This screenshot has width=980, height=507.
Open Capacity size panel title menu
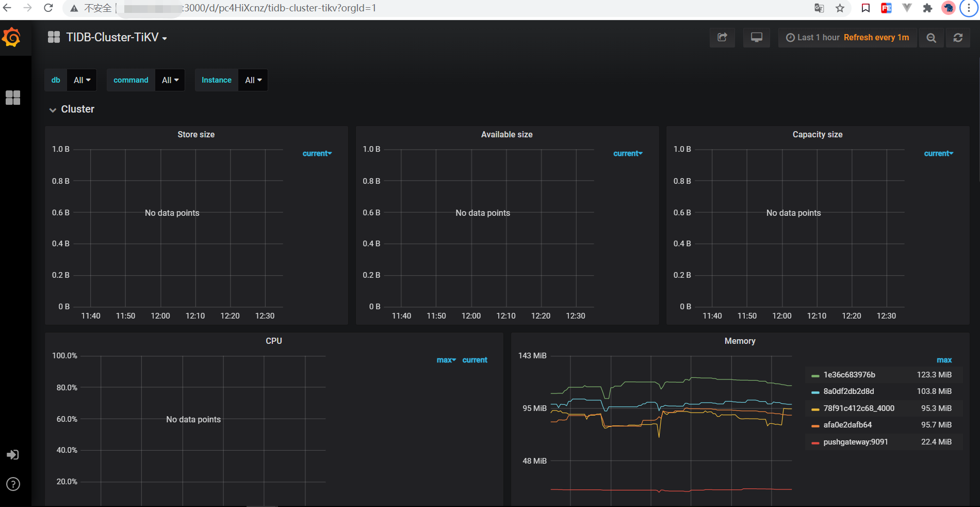818,134
